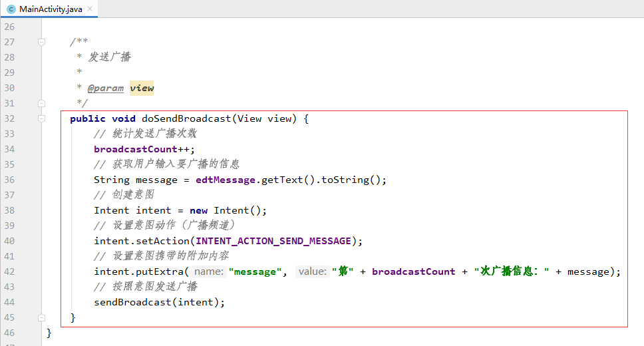Click the 'new' keyword on line 38
Viewport: 644px width, 346px height.
198,210
